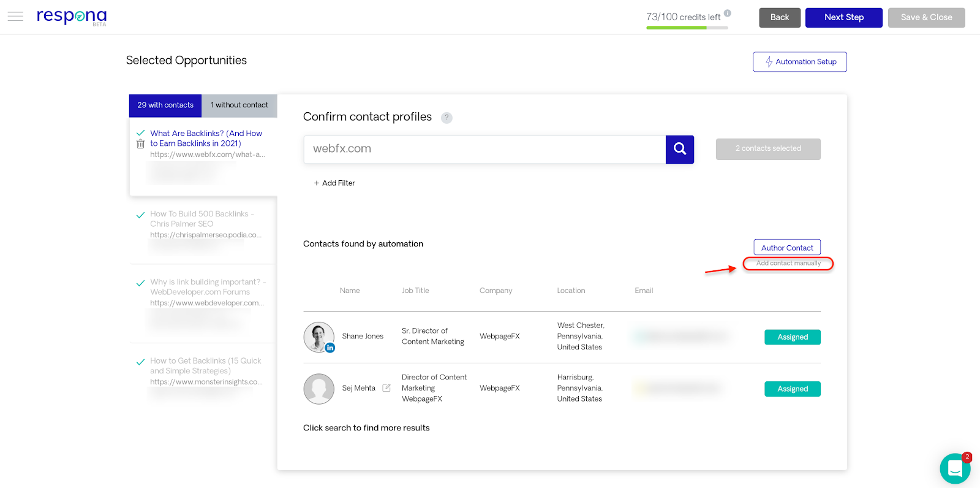Open the chat support widget
The height and width of the screenshot is (488, 980).
click(x=955, y=468)
